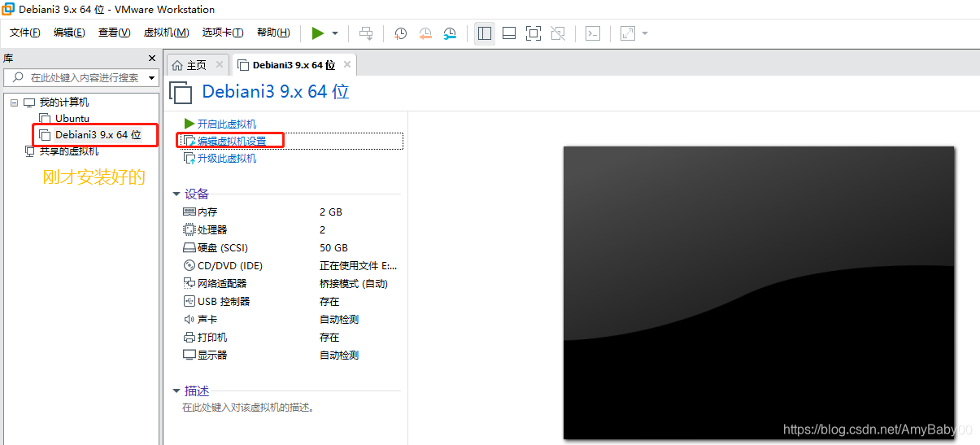
Task: Select the Ubuntu virtual machine
Action: [72, 119]
